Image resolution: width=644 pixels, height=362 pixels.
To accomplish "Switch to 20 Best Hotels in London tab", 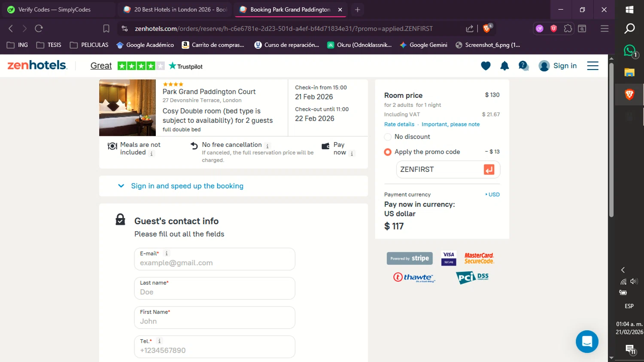I will [x=175, y=9].
